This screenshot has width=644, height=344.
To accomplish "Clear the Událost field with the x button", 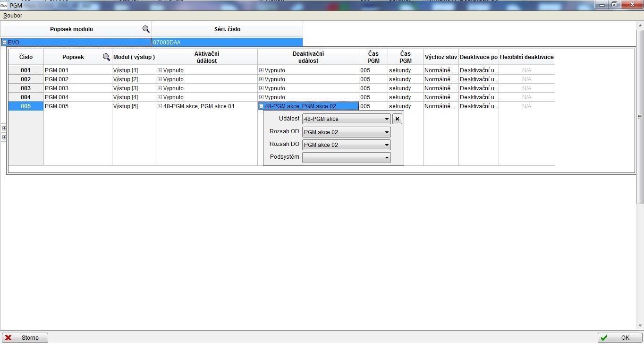I will point(397,119).
